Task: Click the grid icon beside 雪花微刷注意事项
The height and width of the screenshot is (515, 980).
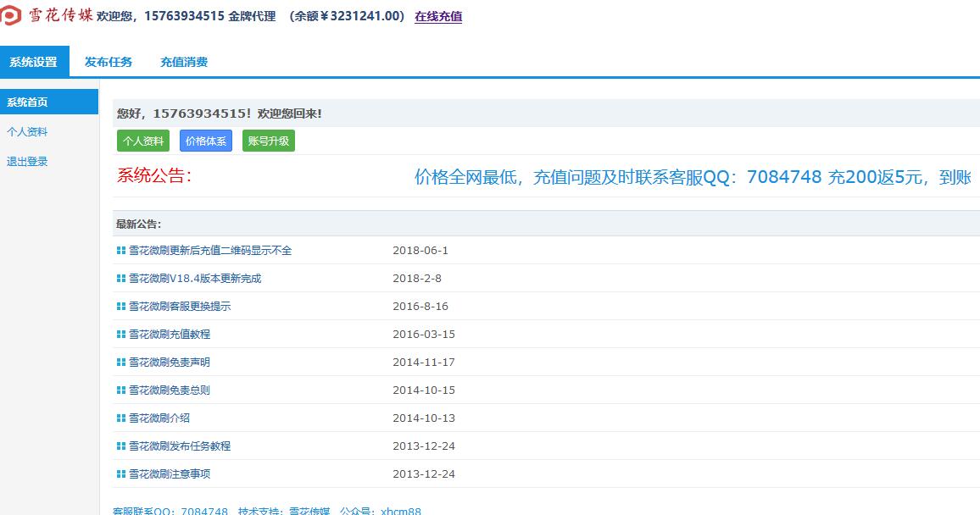Action: coord(121,474)
